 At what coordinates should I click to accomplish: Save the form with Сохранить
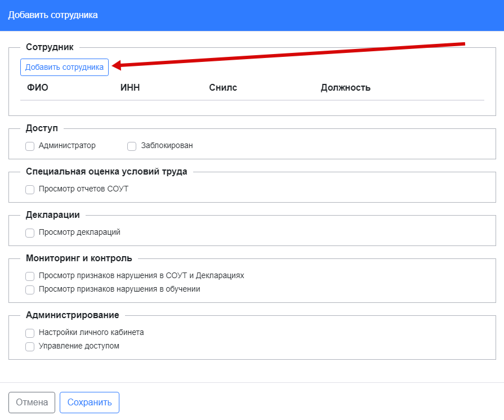coord(89,402)
